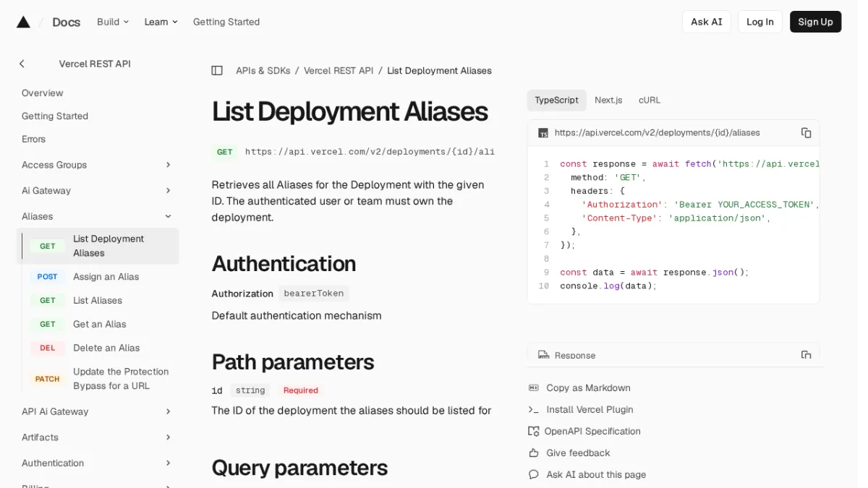Select the TypeScript code tab
Screen dimensions: 868x488
pyautogui.click(x=556, y=100)
